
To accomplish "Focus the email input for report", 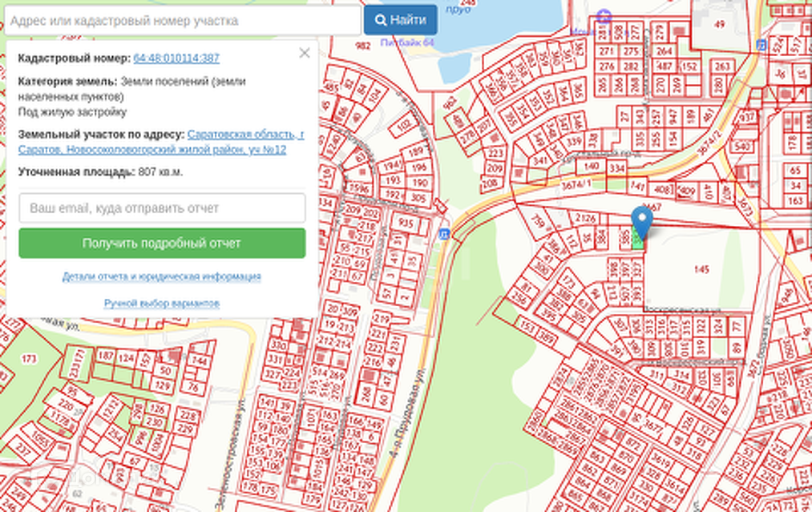I will pyautogui.click(x=162, y=208).
